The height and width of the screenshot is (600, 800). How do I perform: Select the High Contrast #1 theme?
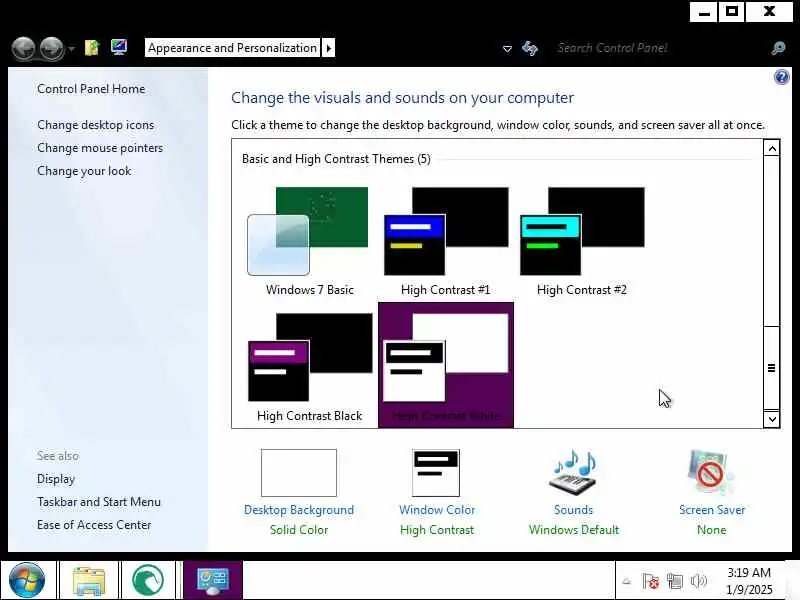click(x=445, y=241)
